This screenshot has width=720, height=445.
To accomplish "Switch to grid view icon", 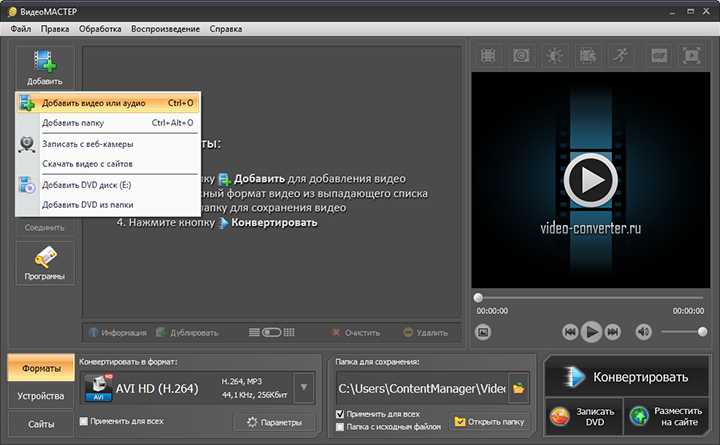I will (289, 332).
